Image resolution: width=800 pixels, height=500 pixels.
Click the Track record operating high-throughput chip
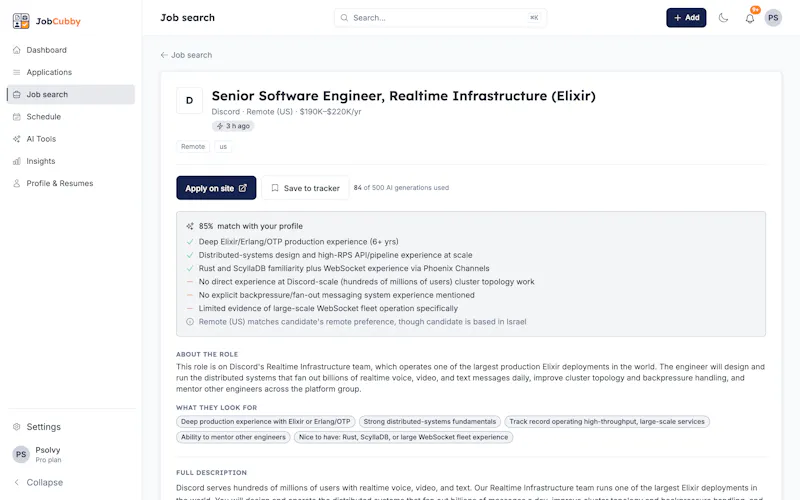[607, 421]
